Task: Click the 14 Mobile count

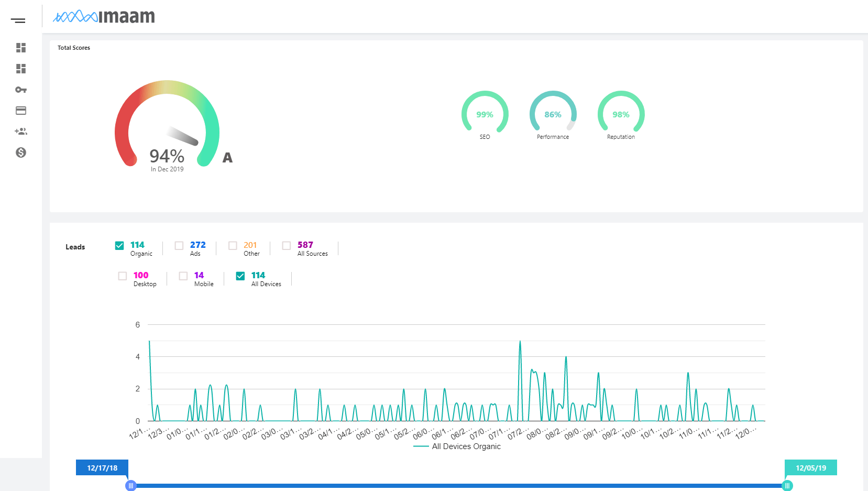Action: (199, 275)
